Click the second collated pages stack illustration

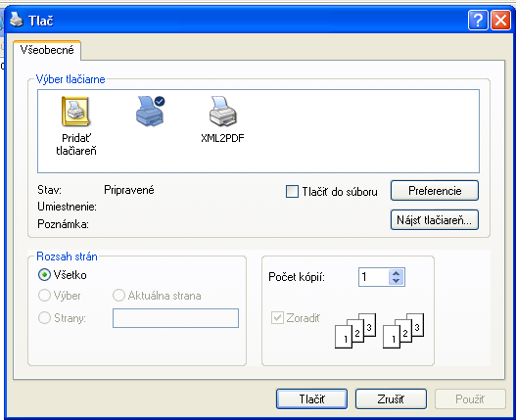tap(403, 331)
